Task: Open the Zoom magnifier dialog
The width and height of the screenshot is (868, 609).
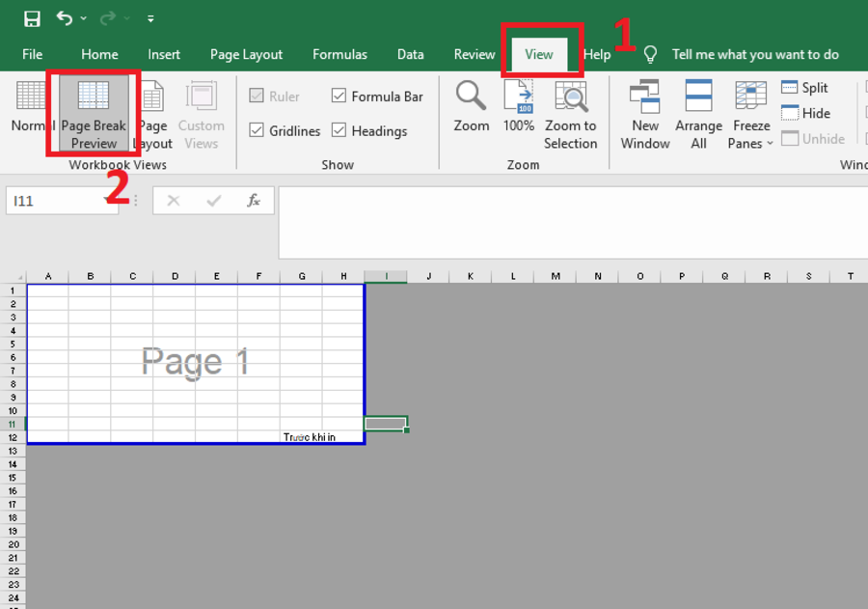Action: pyautogui.click(x=471, y=107)
